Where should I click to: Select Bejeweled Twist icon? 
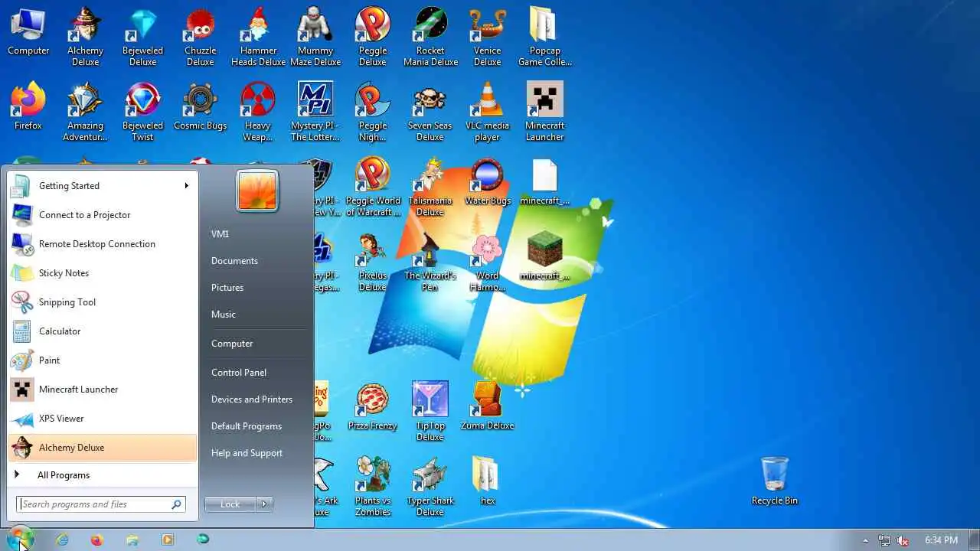point(142,112)
